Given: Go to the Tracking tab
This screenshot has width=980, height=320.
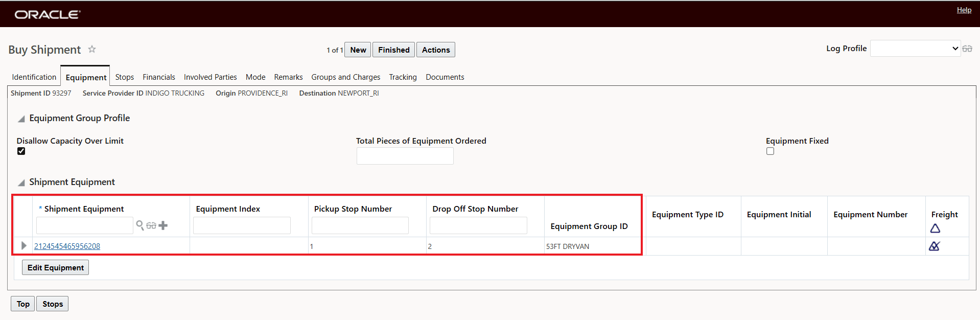Looking at the screenshot, I should pyautogui.click(x=403, y=77).
